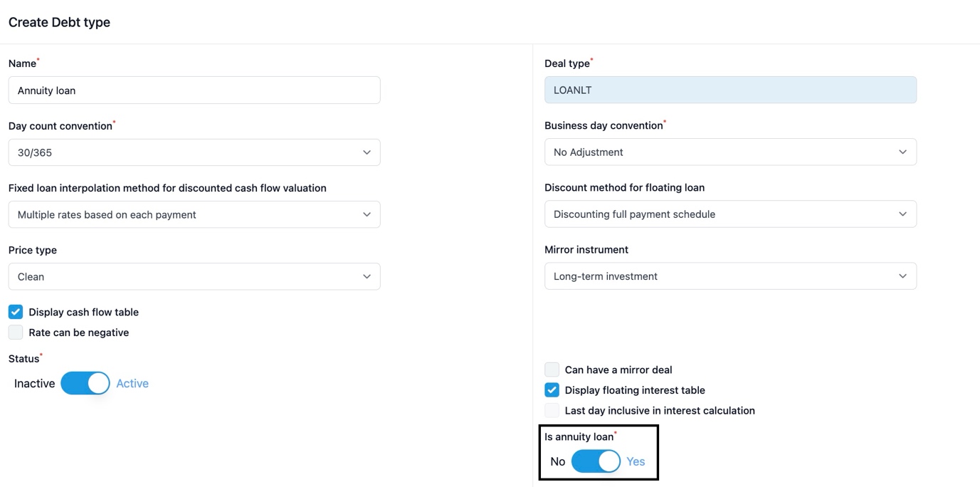Check Rate can be negative checkbox

(16, 332)
